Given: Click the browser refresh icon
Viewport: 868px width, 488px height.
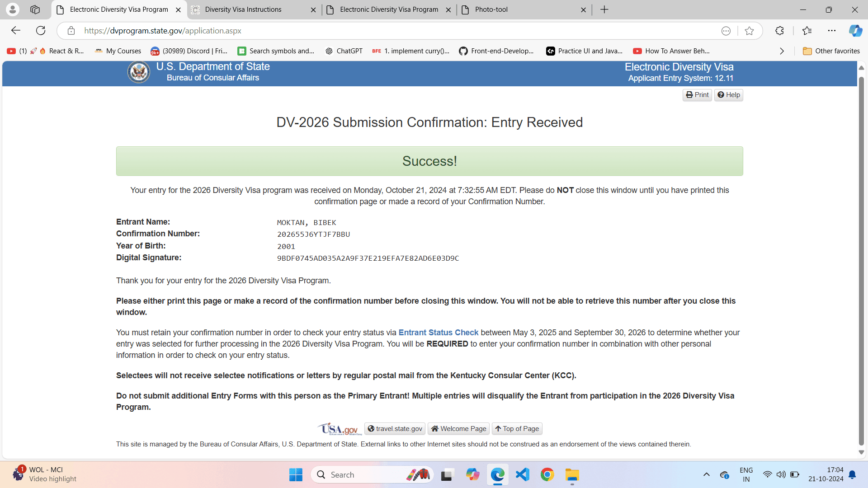Looking at the screenshot, I should pyautogui.click(x=41, y=31).
